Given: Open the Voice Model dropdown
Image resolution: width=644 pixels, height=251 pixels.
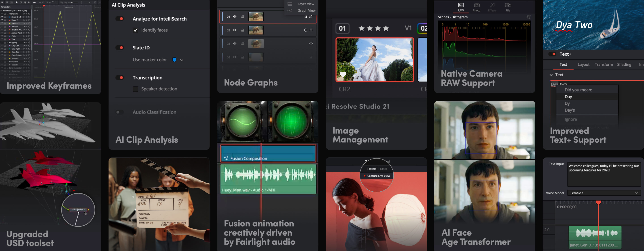Looking at the screenshot, I should (x=604, y=193).
